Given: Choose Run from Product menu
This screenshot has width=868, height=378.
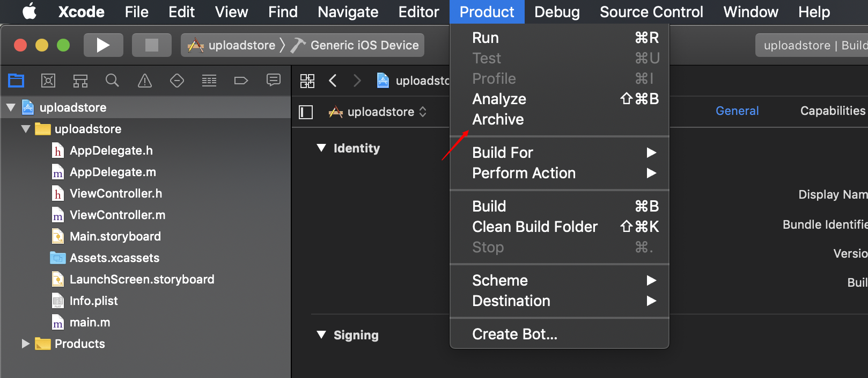Looking at the screenshot, I should (x=560, y=38).
